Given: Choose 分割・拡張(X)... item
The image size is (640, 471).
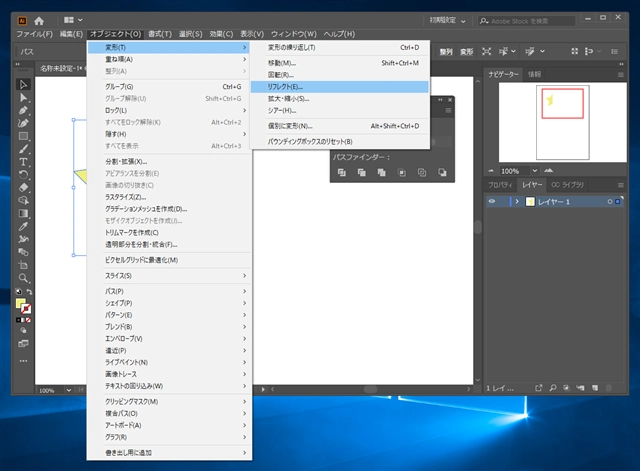Looking at the screenshot, I should coord(169,161).
